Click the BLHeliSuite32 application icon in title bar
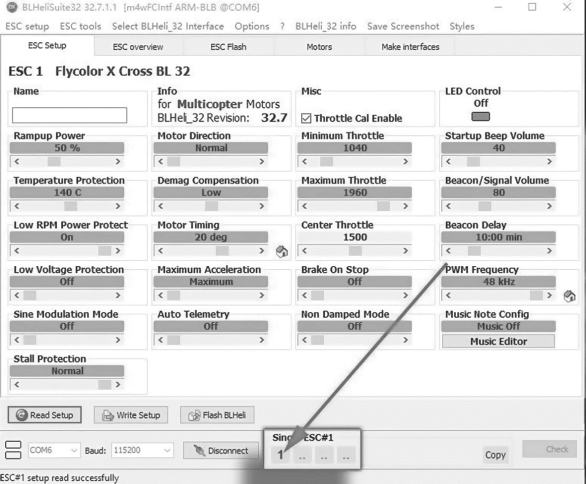 click(12, 7)
